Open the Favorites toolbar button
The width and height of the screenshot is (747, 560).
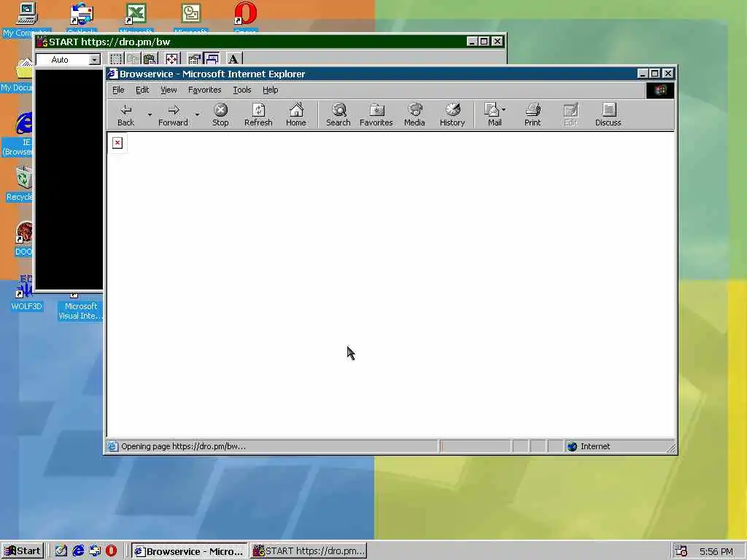click(376, 114)
